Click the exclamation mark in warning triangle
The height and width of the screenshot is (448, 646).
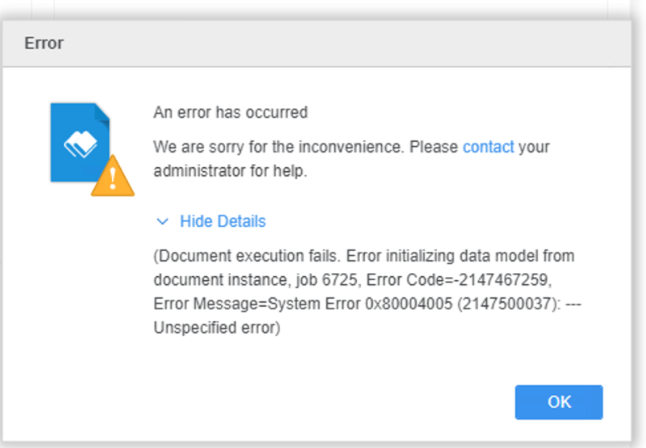[112, 178]
